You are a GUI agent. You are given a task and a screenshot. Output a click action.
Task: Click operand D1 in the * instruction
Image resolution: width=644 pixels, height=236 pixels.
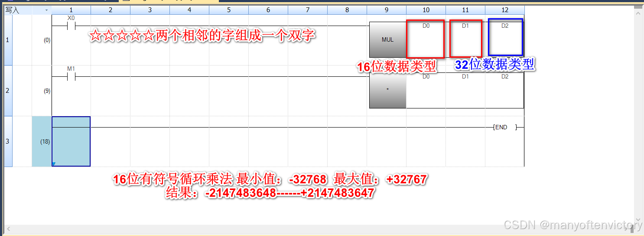tap(465, 77)
